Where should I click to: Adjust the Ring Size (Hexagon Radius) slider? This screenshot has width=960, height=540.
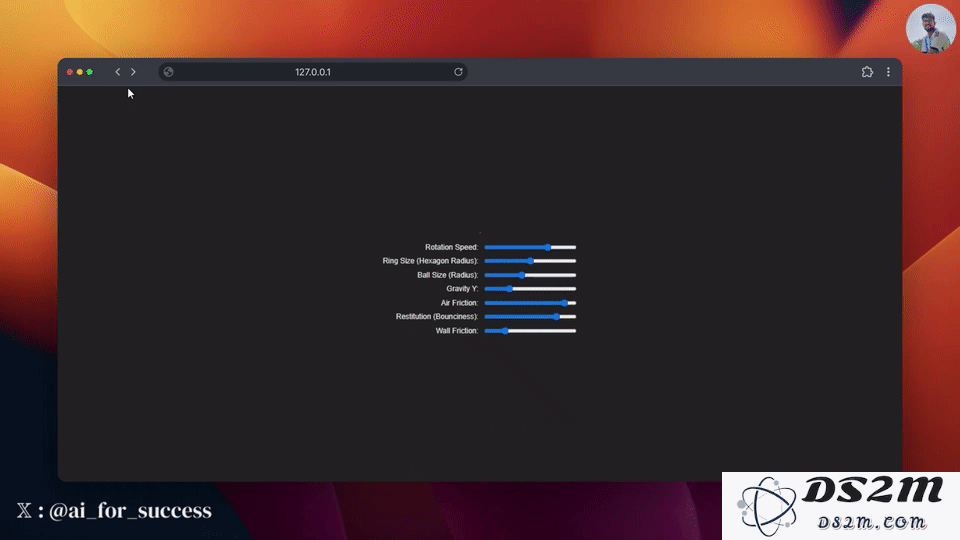(x=530, y=261)
